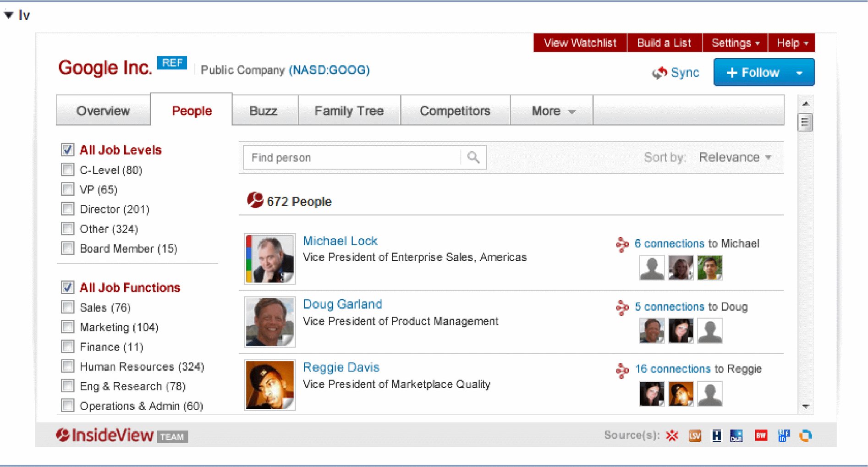Check the VP (65) filter

point(67,189)
